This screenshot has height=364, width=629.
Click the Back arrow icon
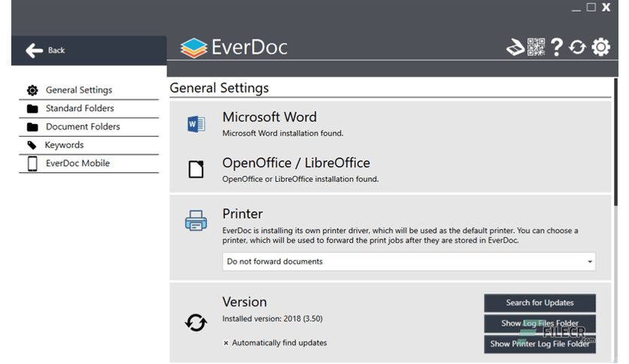click(34, 50)
